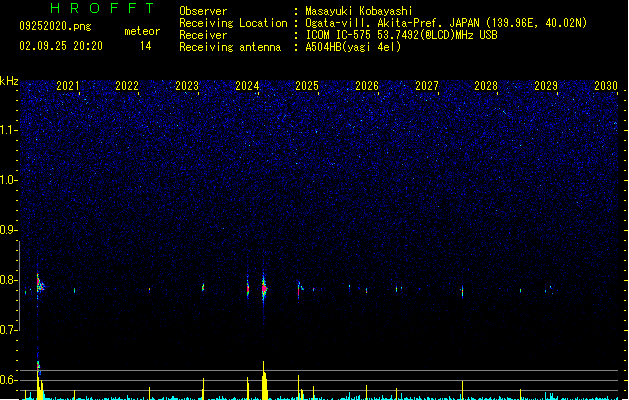Click the Observer label

click(x=203, y=11)
